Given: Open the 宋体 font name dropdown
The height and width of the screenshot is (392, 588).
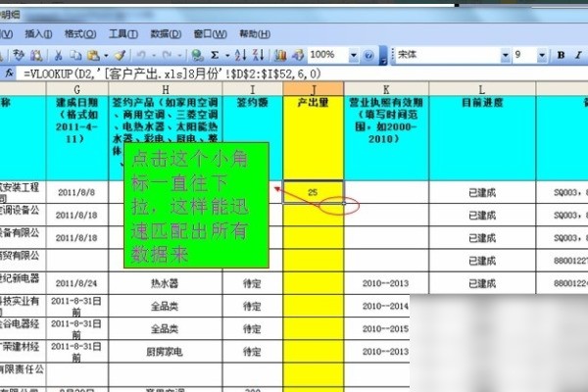Looking at the screenshot, I should coord(505,56).
